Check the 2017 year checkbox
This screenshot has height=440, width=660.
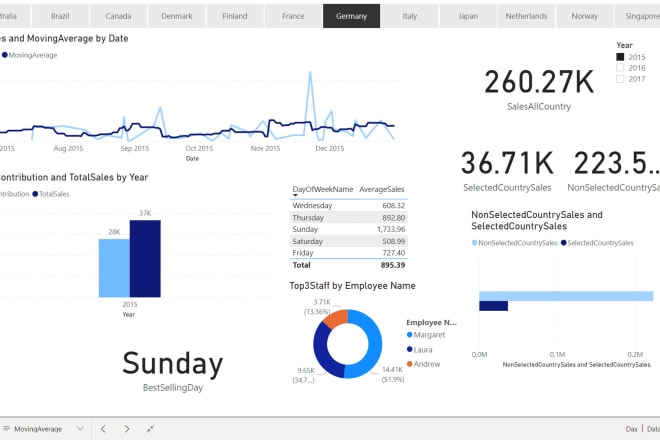coord(620,79)
